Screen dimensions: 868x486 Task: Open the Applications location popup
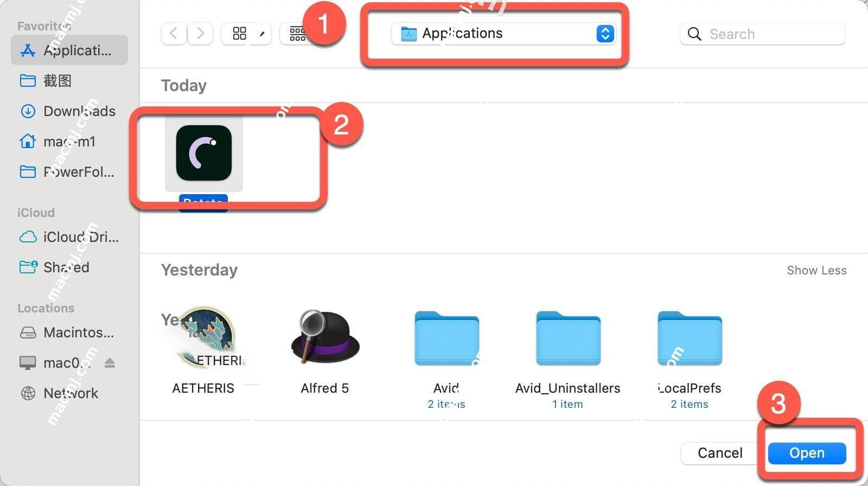503,34
